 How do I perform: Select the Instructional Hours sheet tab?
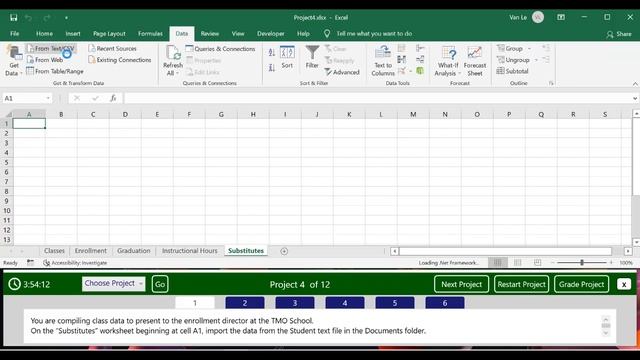click(x=190, y=251)
